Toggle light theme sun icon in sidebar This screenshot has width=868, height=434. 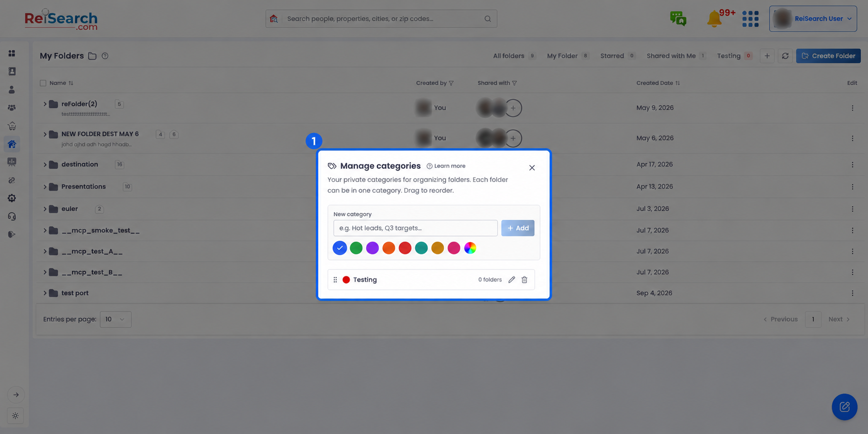tap(16, 416)
